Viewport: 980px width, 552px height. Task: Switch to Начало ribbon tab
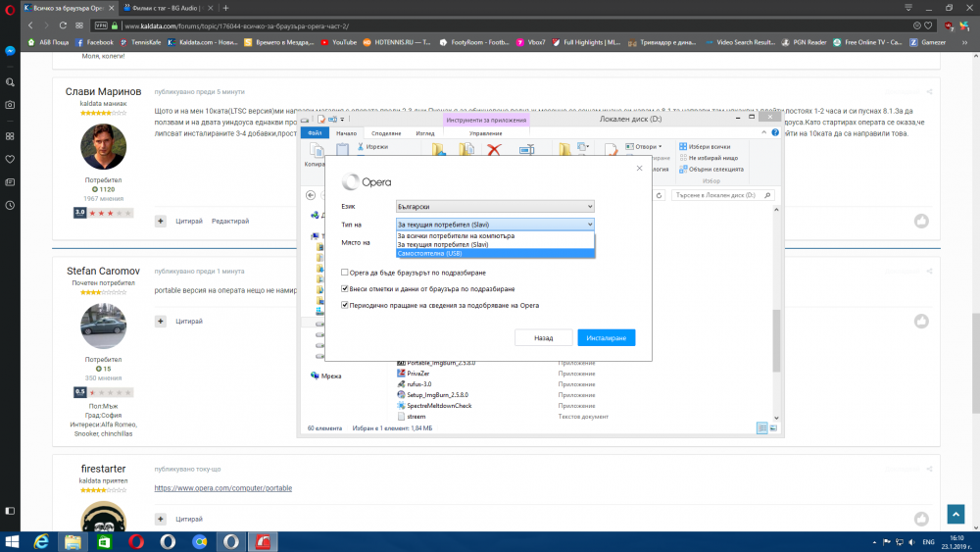pos(346,133)
